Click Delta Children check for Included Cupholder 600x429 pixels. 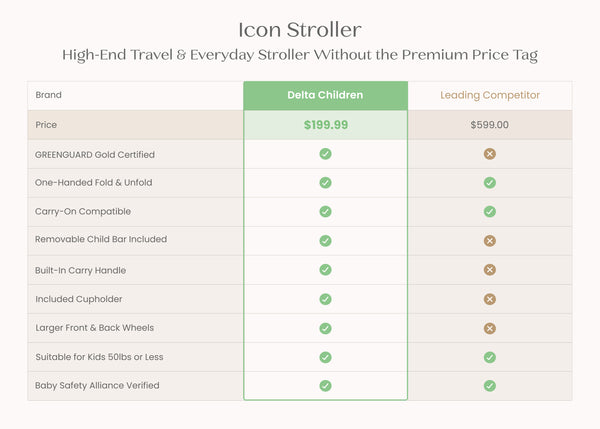point(325,299)
